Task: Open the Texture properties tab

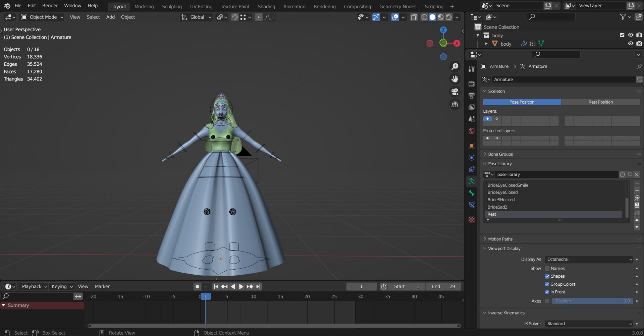Action: click(472, 219)
